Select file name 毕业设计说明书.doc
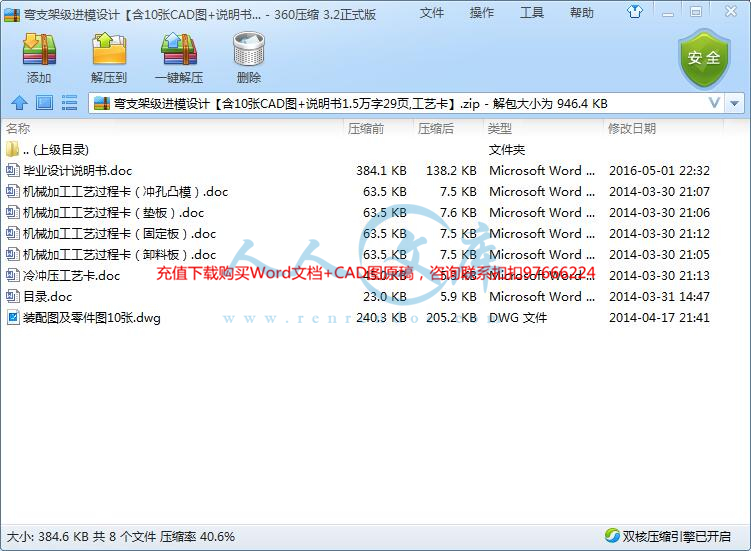 [x=78, y=171]
